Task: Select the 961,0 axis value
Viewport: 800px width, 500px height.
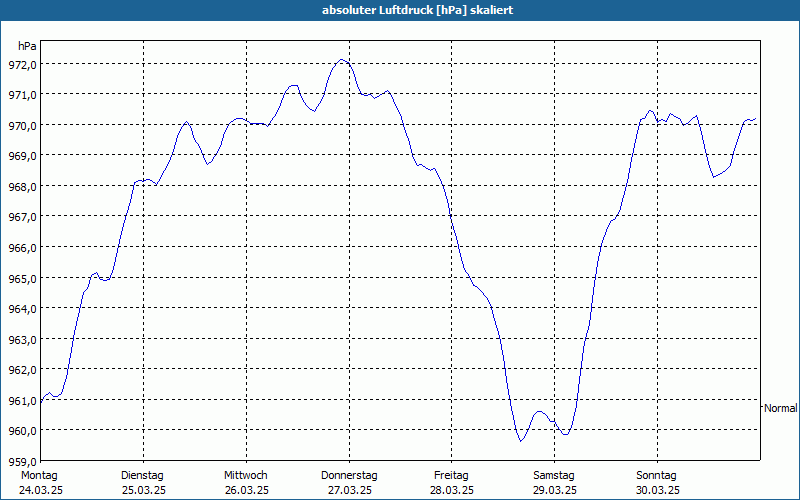Action: pos(23,400)
